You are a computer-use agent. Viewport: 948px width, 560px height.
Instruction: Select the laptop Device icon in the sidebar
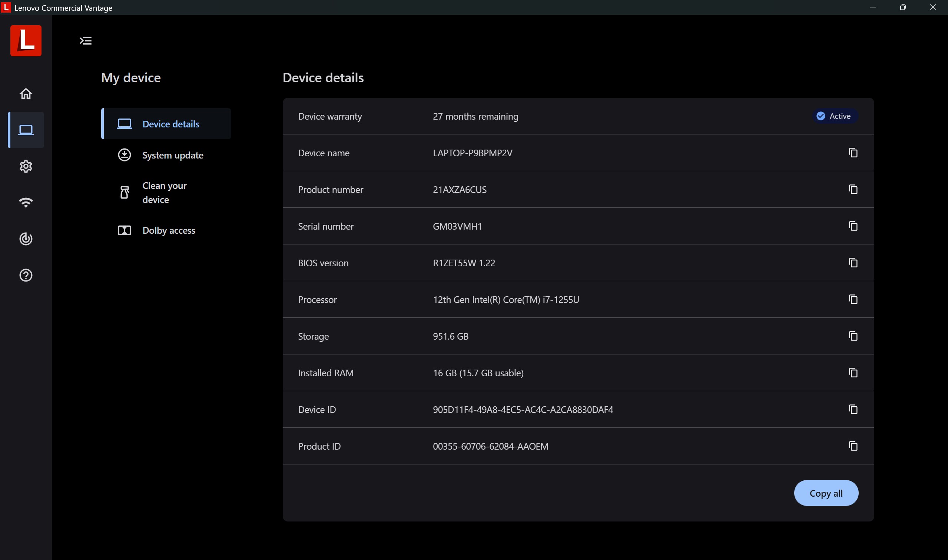click(26, 130)
